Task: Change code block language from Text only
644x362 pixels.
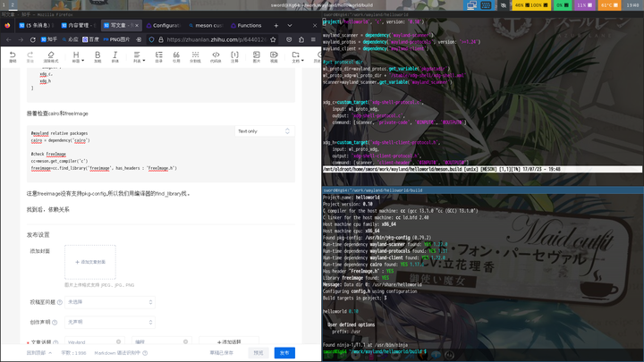Action: click(x=264, y=131)
